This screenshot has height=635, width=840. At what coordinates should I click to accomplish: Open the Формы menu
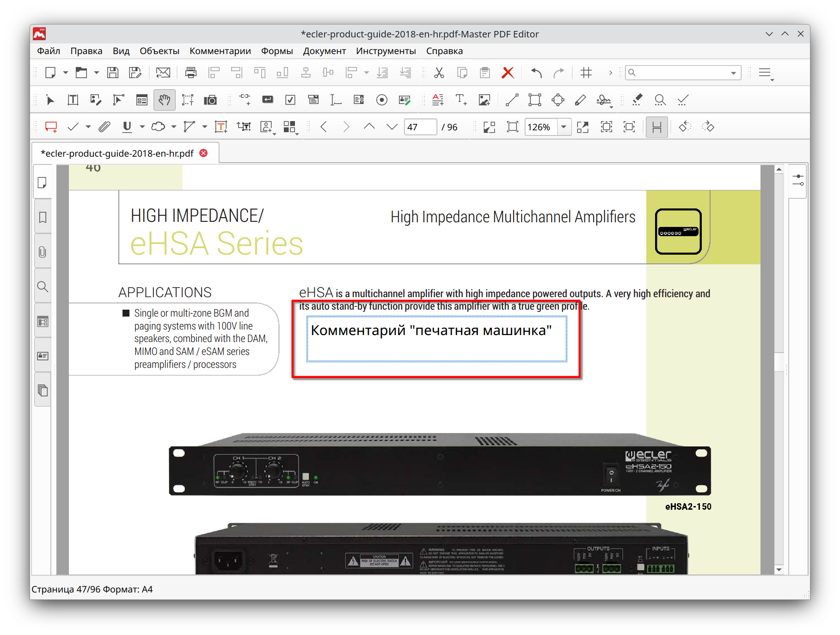click(277, 51)
